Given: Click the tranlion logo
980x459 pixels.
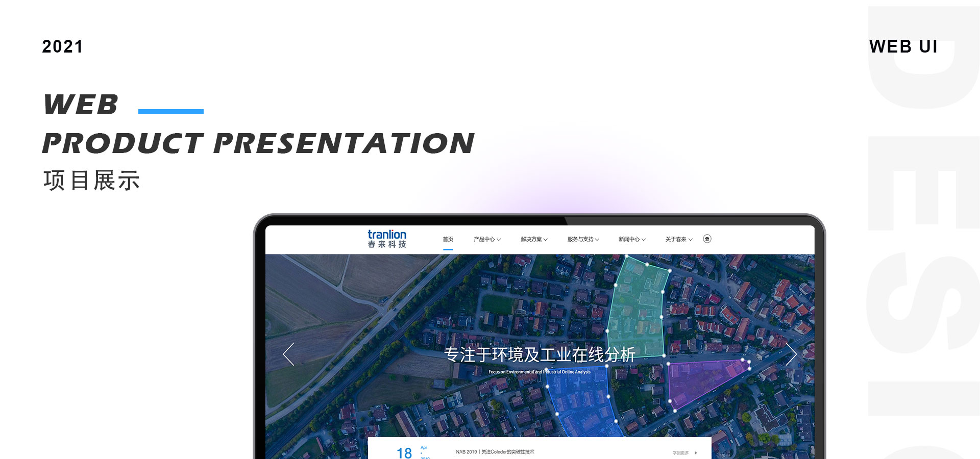Looking at the screenshot, I should [x=387, y=239].
